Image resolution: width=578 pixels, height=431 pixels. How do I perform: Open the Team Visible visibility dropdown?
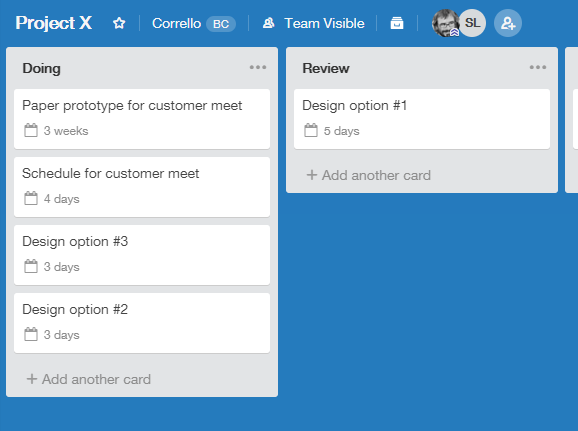313,23
